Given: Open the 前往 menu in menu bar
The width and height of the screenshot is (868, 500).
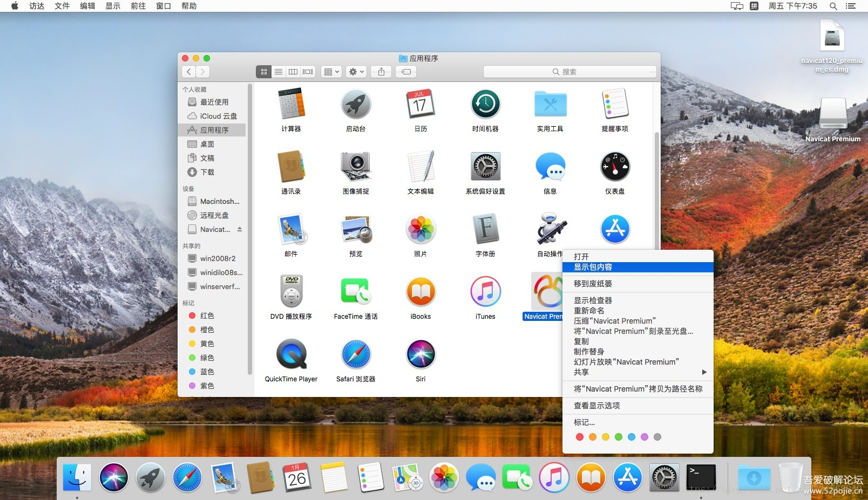Looking at the screenshot, I should pyautogui.click(x=138, y=6).
